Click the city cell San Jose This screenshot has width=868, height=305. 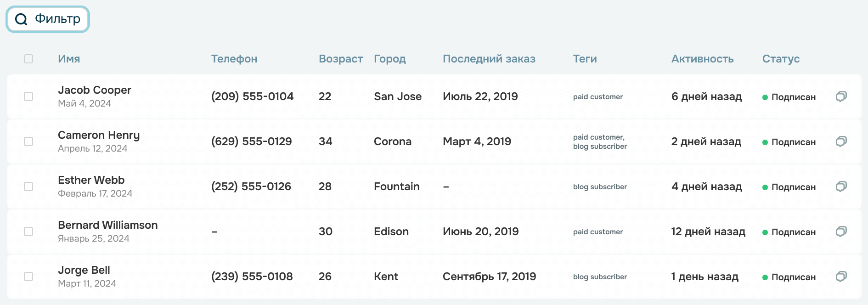(398, 96)
